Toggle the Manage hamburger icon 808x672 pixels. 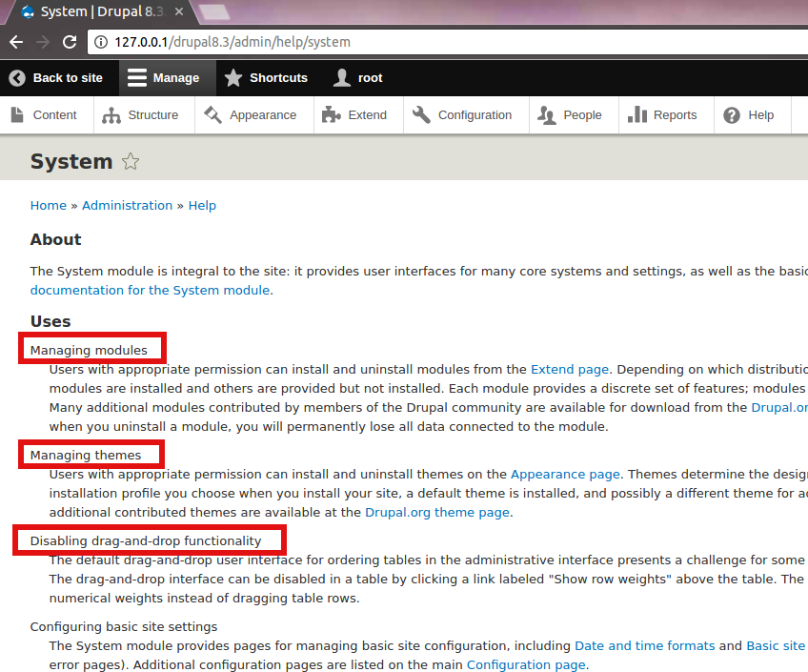tap(137, 78)
